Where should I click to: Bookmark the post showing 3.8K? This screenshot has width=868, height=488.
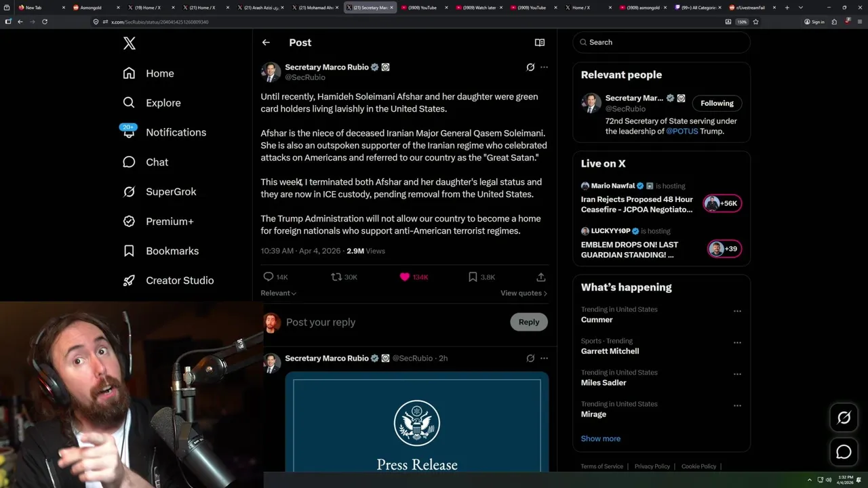[481, 277]
